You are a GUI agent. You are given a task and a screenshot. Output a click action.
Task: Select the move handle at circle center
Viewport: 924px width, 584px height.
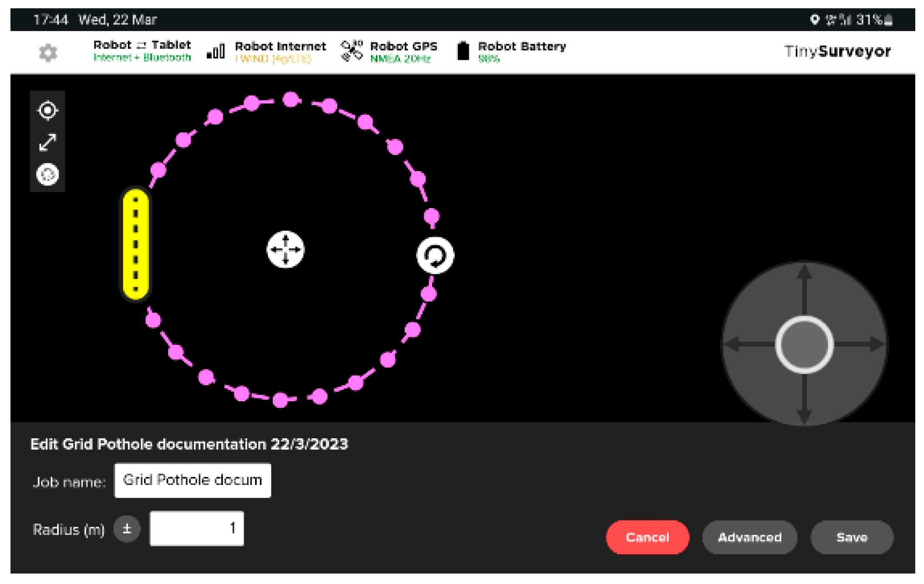click(x=285, y=249)
